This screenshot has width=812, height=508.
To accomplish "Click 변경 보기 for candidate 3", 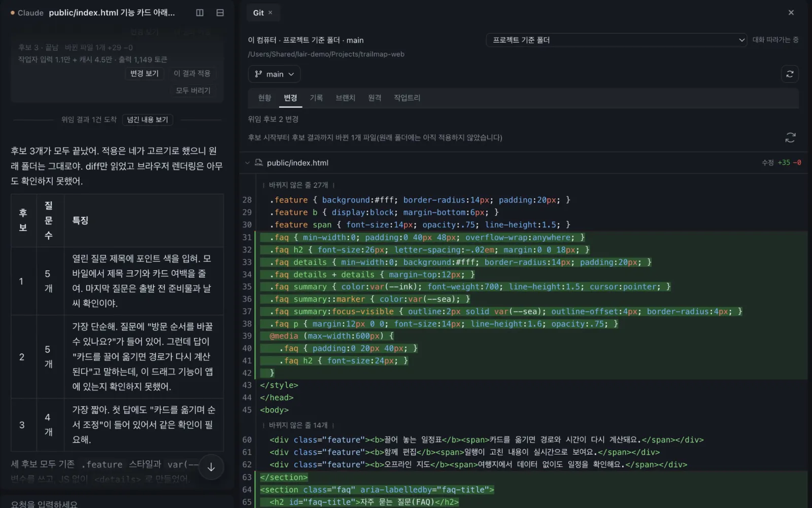I will tap(145, 74).
